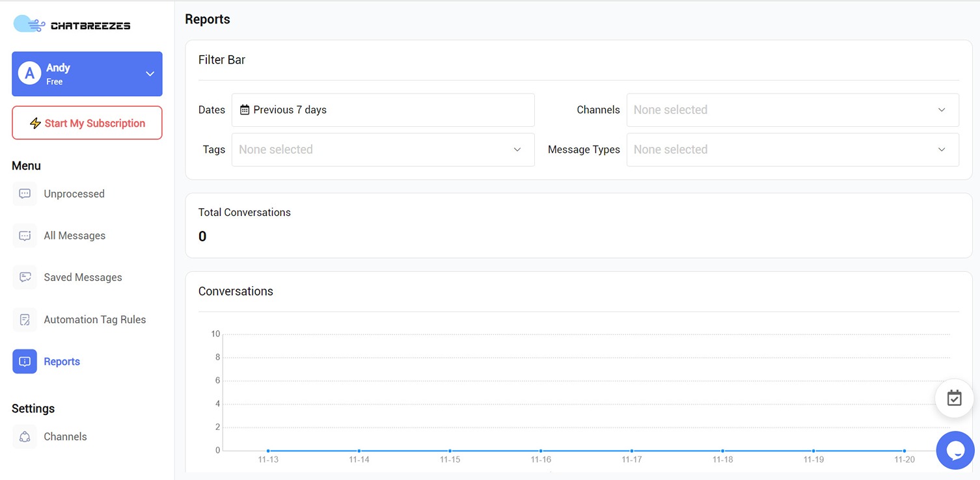This screenshot has width=980, height=480.
Task: Click the Filter Bar heading
Action: click(222, 60)
